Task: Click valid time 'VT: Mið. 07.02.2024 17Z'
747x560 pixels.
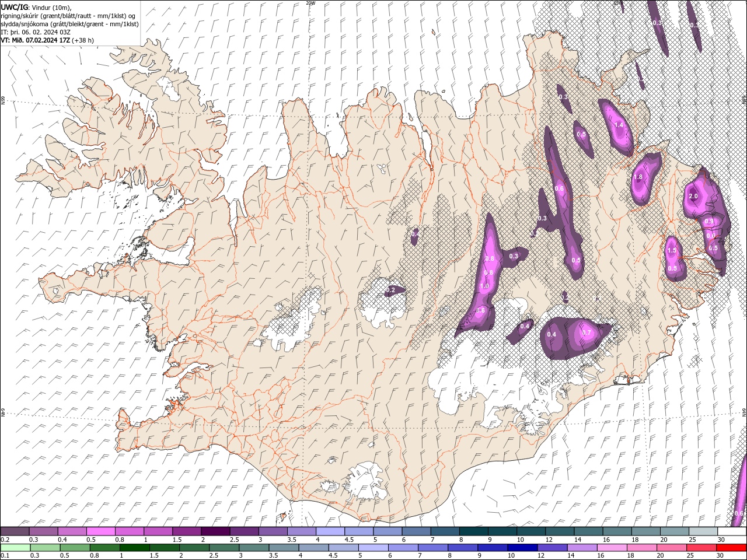Action: coord(35,40)
